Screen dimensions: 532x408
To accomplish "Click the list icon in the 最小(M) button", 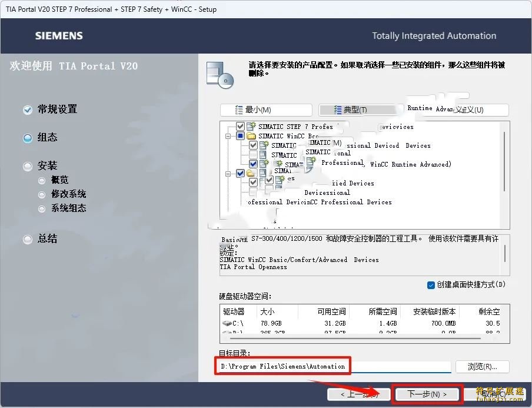I will [239, 110].
